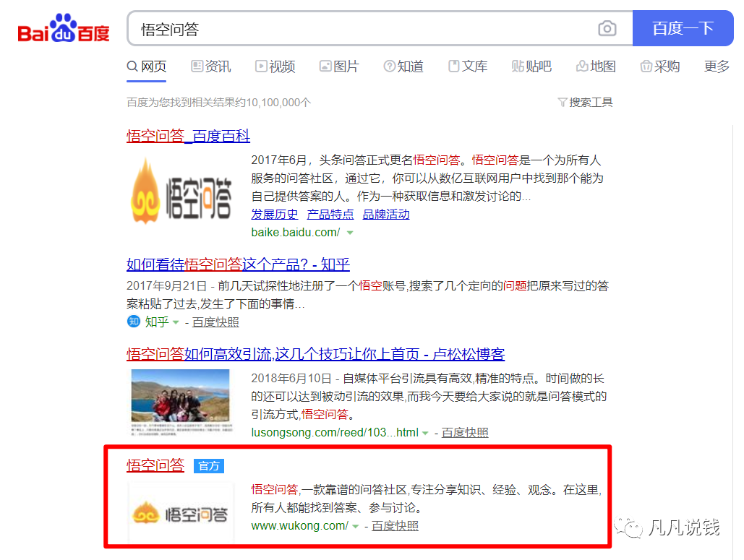This screenshot has height=560, width=744.
Task: Open the 悟空问答_百度百科 result link
Action: point(188,137)
